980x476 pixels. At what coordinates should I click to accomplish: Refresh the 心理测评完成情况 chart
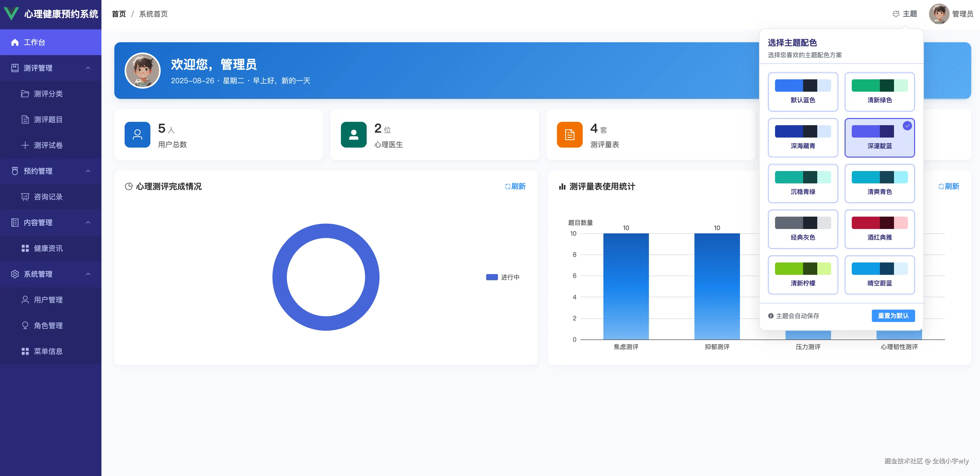point(515,186)
